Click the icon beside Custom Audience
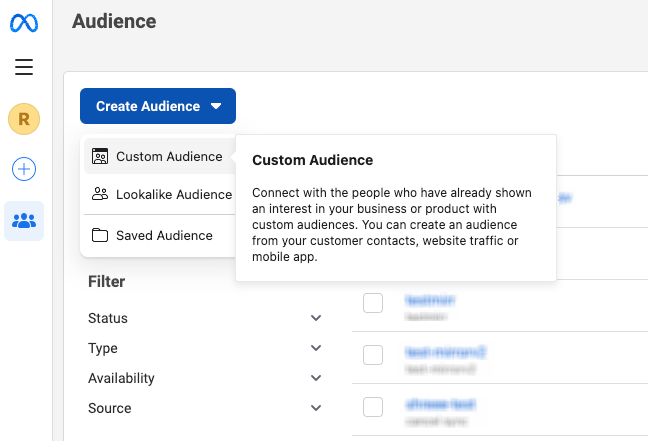 (100, 157)
